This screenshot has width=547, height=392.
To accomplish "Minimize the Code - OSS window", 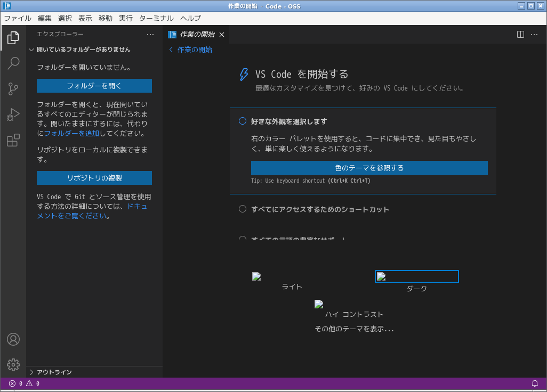I will [521, 6].
